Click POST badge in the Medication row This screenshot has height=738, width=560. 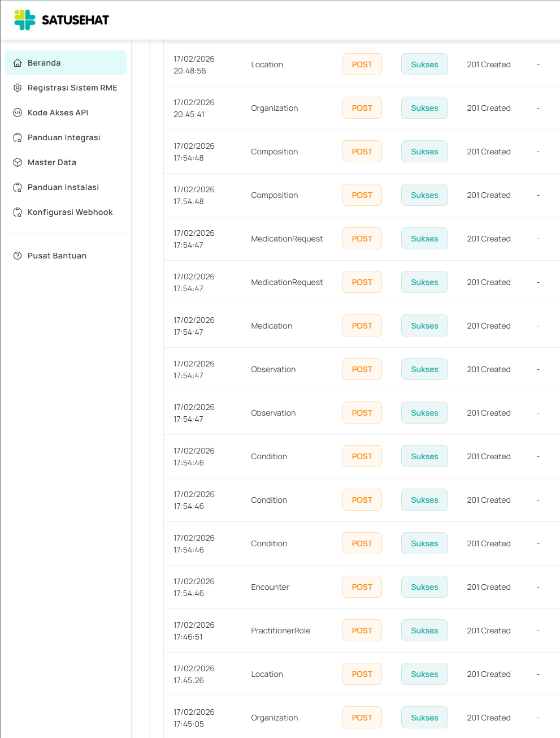point(362,326)
